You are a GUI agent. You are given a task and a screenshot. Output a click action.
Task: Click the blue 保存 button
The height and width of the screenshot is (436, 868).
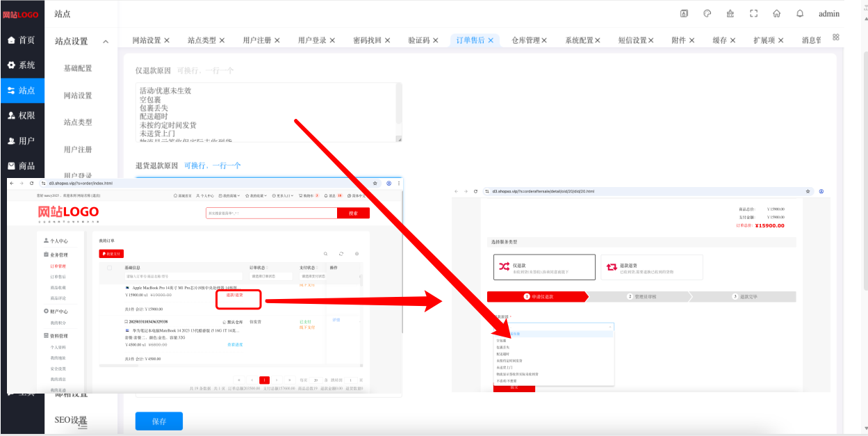tap(159, 421)
